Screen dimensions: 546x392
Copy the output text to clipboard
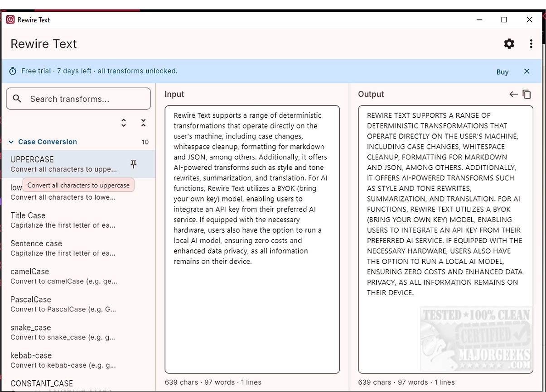click(x=527, y=94)
